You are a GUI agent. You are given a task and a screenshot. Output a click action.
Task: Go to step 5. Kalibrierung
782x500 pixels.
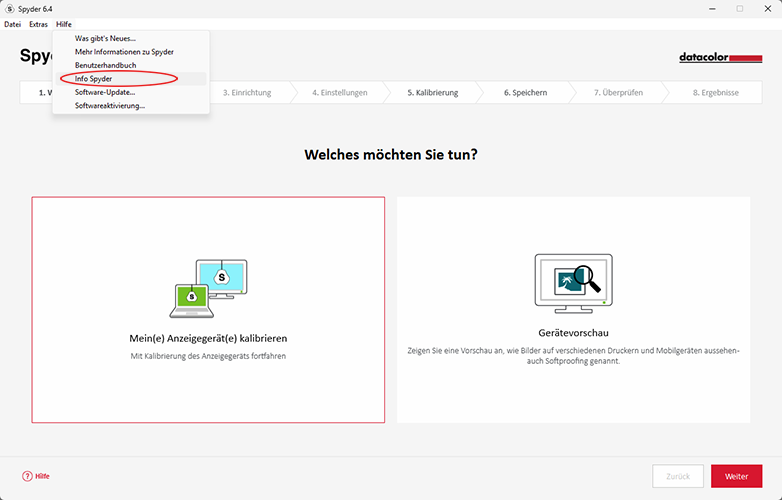click(432, 93)
